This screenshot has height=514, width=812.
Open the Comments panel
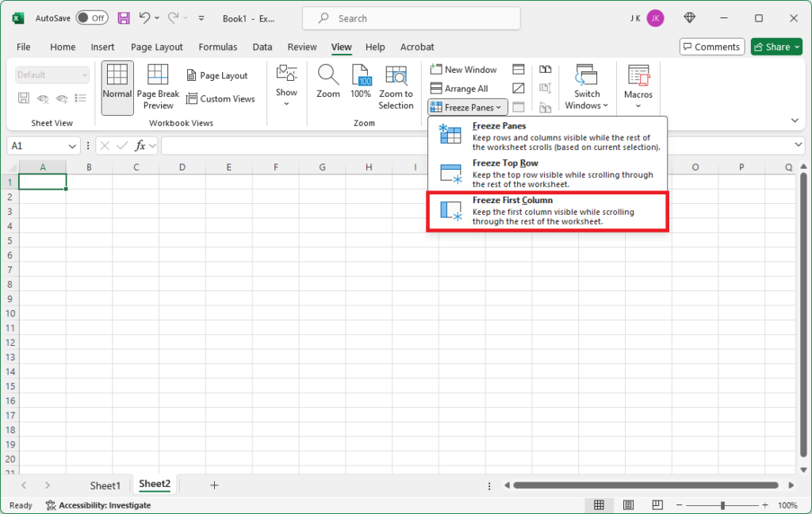click(711, 46)
